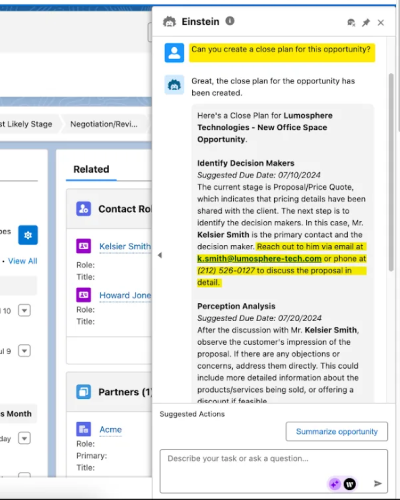Click the Contact Roles icon

tap(83, 209)
